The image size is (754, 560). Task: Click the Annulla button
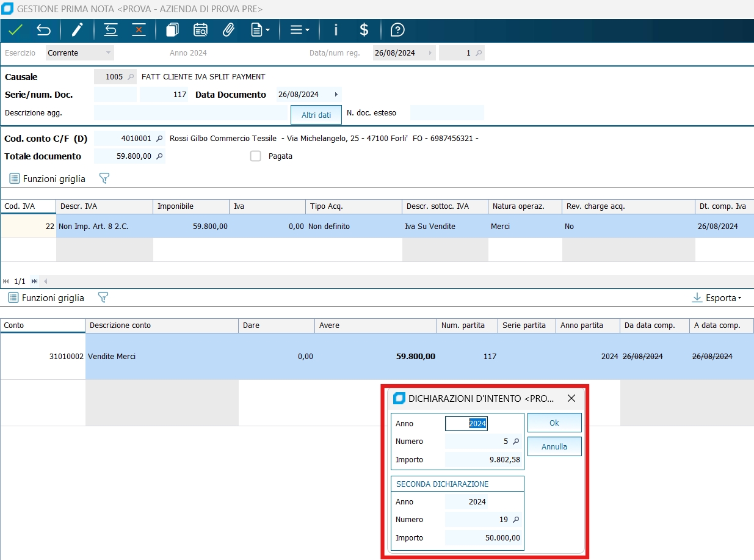click(554, 446)
